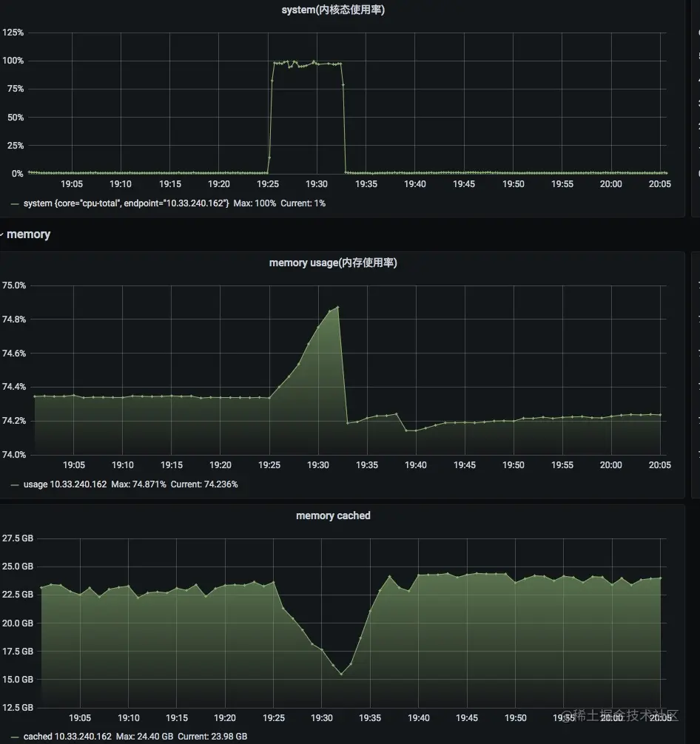Click the usage legend color line
The image size is (700, 744).
click(15, 485)
